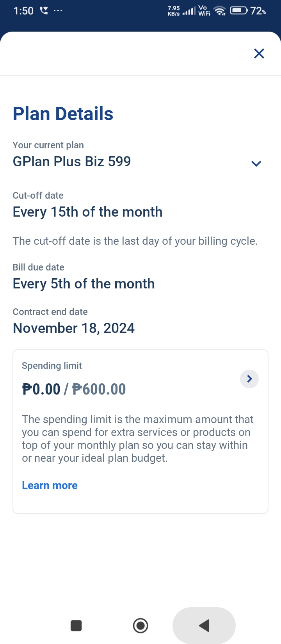
Task: Tap the Spending limit card label
Action: pos(52,366)
